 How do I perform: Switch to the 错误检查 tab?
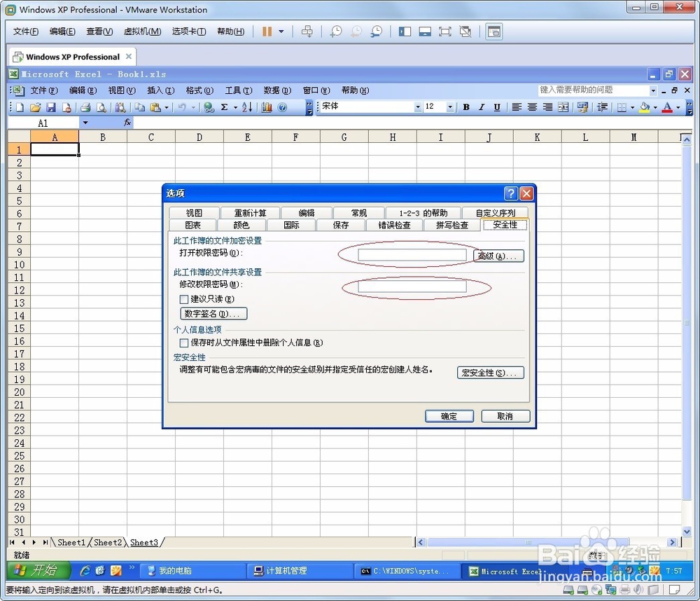click(x=394, y=225)
